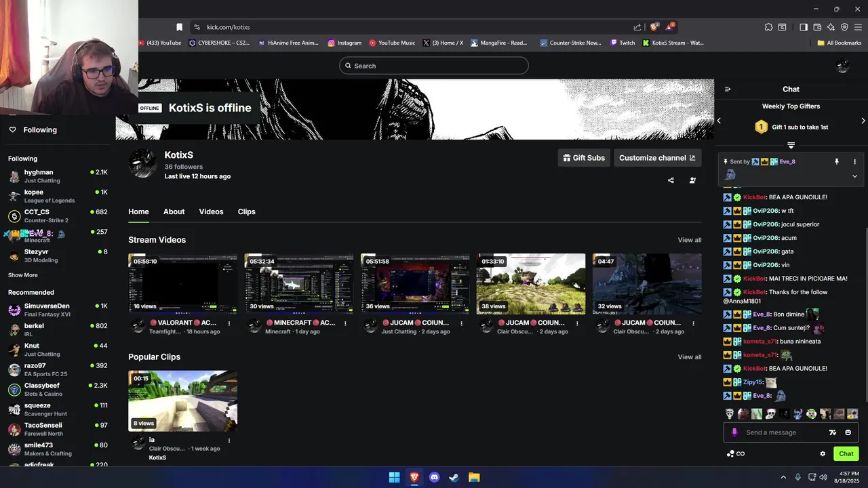
Task: Click the address bar share icon
Action: point(637,27)
